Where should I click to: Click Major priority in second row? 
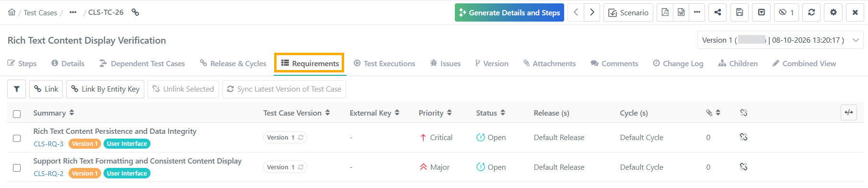[435, 167]
